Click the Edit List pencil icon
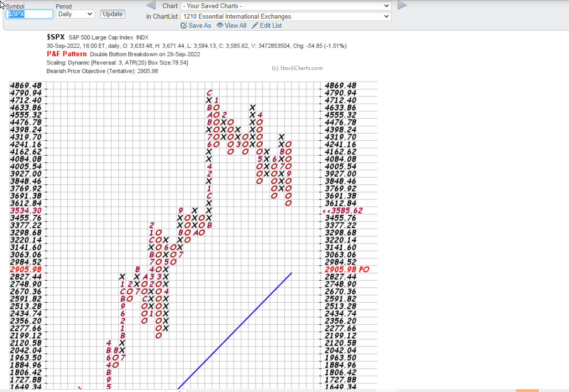The image size is (569, 392). pyautogui.click(x=255, y=26)
